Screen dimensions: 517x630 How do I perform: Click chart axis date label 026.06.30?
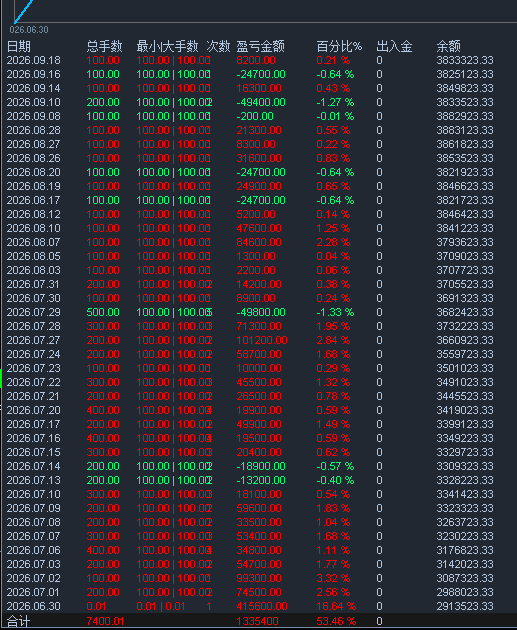click(29, 30)
